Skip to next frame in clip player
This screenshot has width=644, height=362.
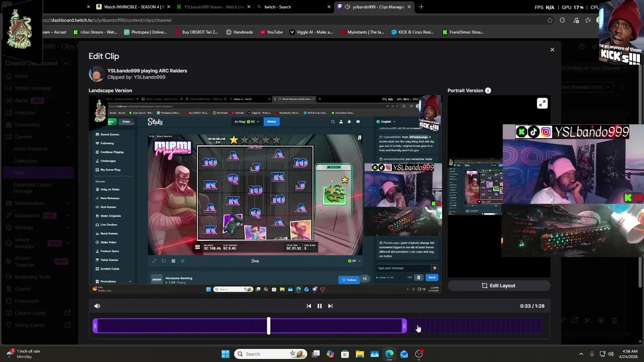click(330, 306)
